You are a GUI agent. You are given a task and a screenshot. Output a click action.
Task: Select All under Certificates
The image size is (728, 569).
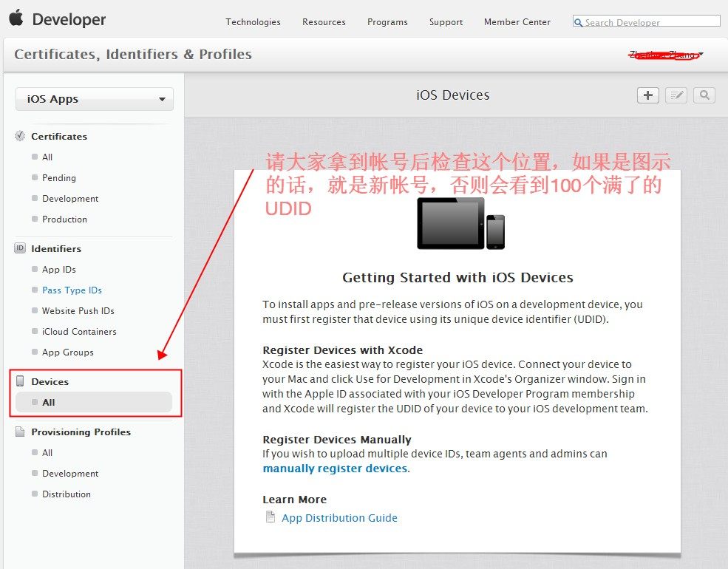pos(47,157)
